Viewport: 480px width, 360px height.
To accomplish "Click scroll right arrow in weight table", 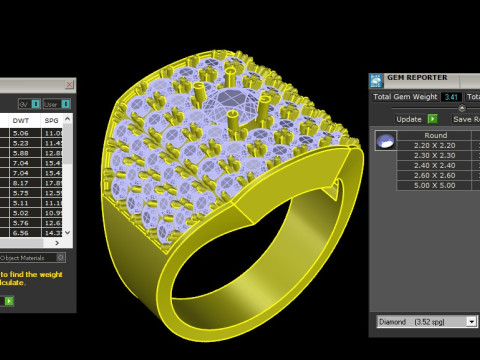I will pos(57,243).
